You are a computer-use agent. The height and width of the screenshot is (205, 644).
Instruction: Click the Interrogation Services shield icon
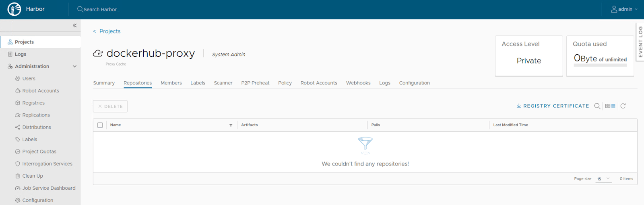18,164
